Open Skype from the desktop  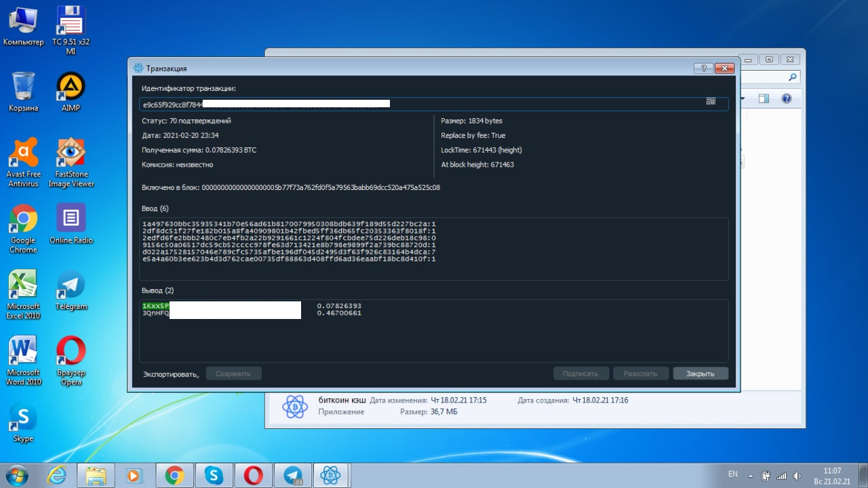23,424
